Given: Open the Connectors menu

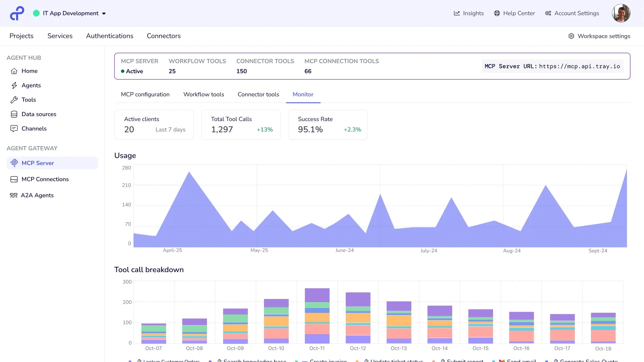Looking at the screenshot, I should (164, 36).
